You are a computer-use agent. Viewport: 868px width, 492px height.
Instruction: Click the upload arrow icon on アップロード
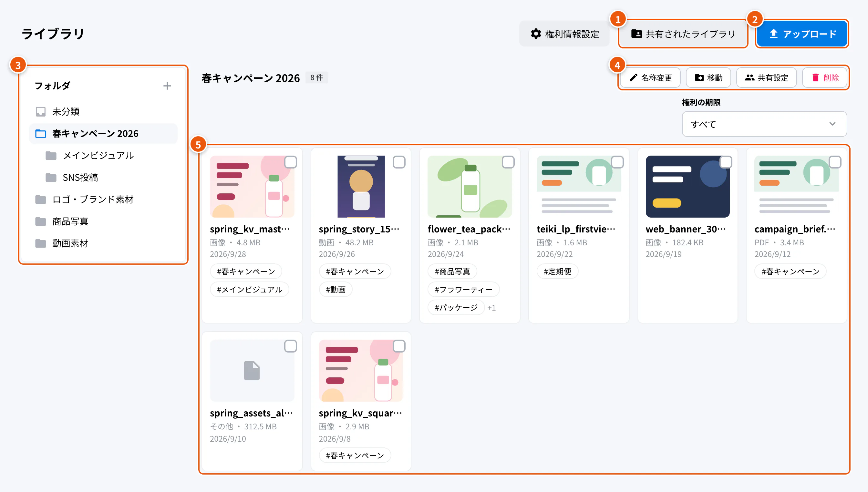point(773,34)
